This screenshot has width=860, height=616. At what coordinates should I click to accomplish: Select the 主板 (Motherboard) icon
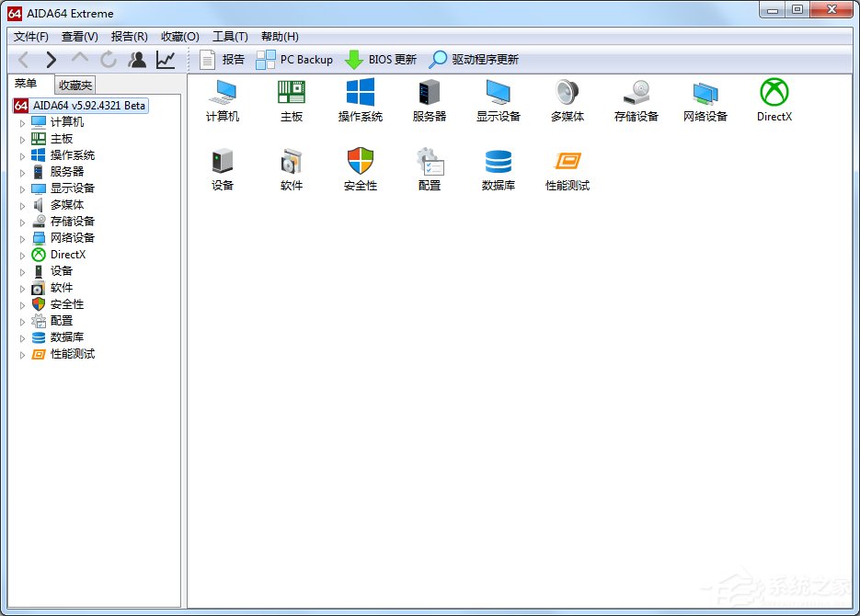tap(291, 97)
